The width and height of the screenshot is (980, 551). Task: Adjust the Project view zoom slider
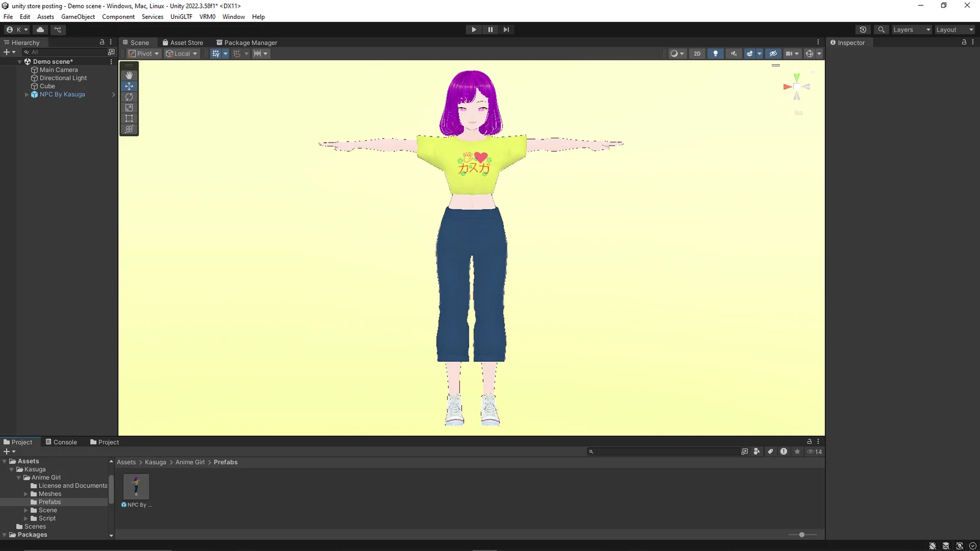pyautogui.click(x=802, y=534)
